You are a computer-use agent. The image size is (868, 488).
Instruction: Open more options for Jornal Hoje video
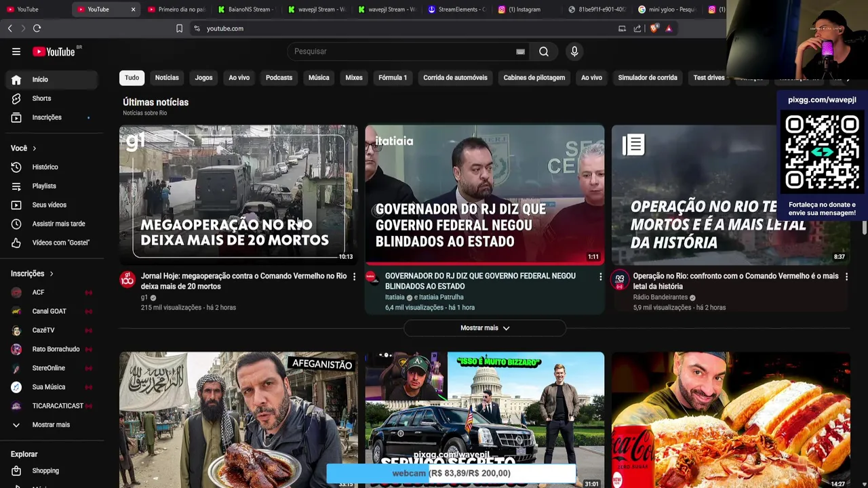354,277
